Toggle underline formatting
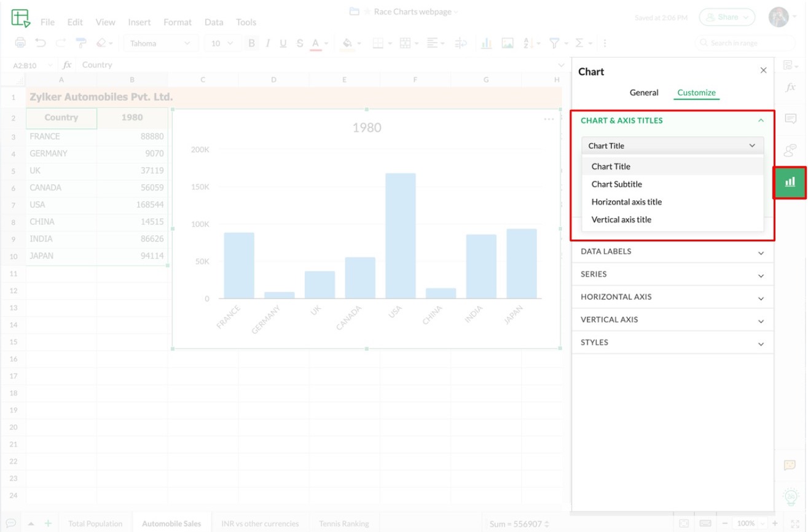This screenshot has width=808, height=532. (x=283, y=43)
